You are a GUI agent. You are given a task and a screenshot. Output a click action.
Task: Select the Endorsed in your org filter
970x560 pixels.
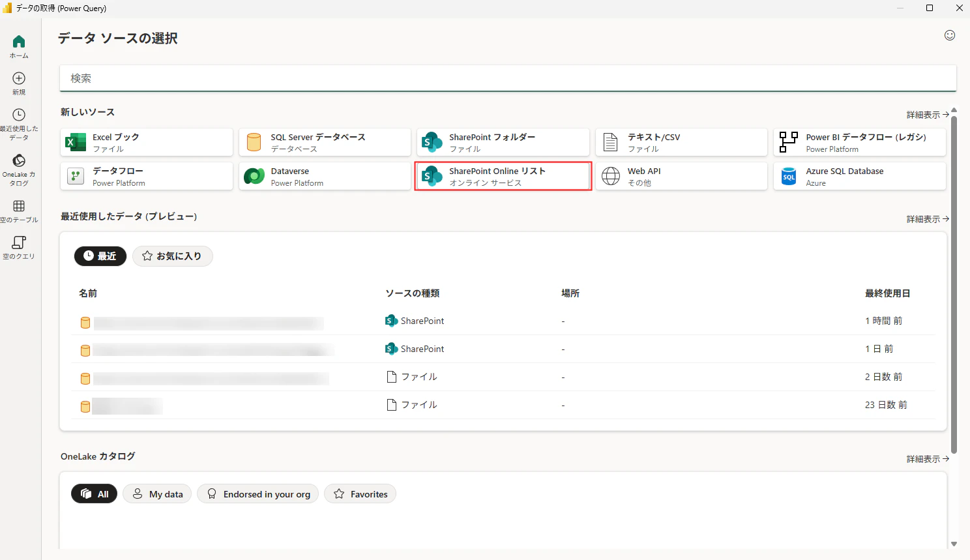(258, 494)
